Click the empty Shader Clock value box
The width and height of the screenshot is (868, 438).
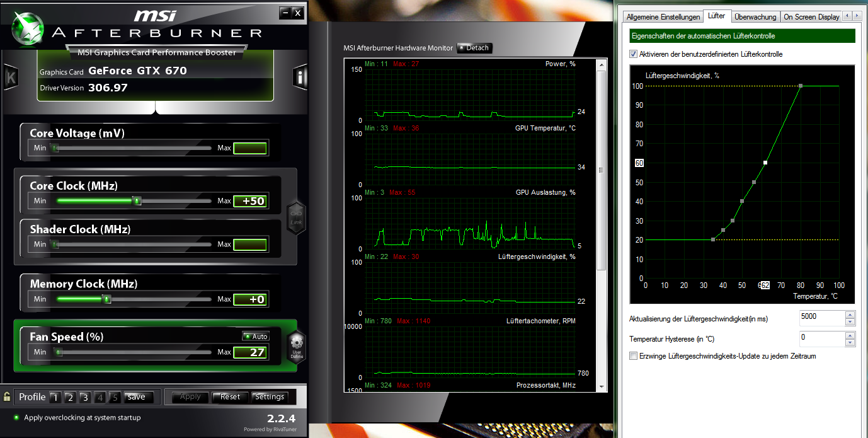pyautogui.click(x=251, y=245)
